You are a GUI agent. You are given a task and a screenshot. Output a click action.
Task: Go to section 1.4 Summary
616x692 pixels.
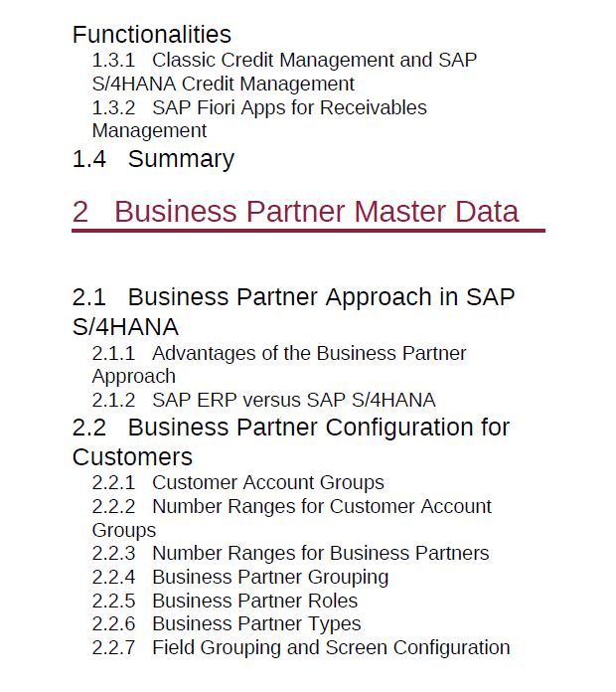(x=153, y=159)
